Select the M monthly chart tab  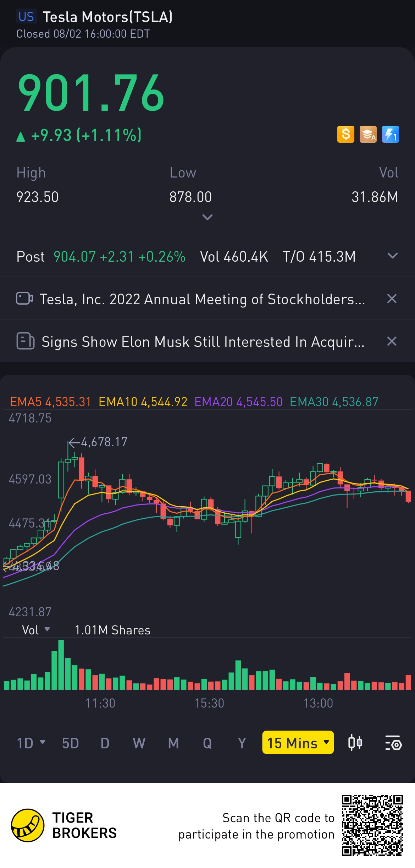click(173, 743)
